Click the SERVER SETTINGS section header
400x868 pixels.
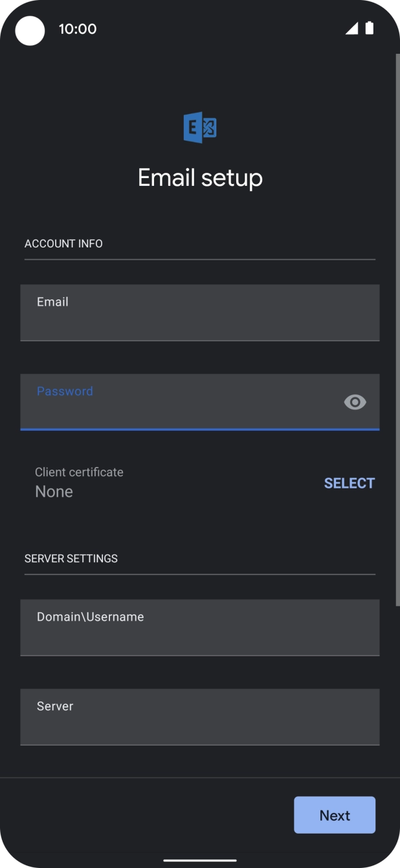(x=71, y=558)
